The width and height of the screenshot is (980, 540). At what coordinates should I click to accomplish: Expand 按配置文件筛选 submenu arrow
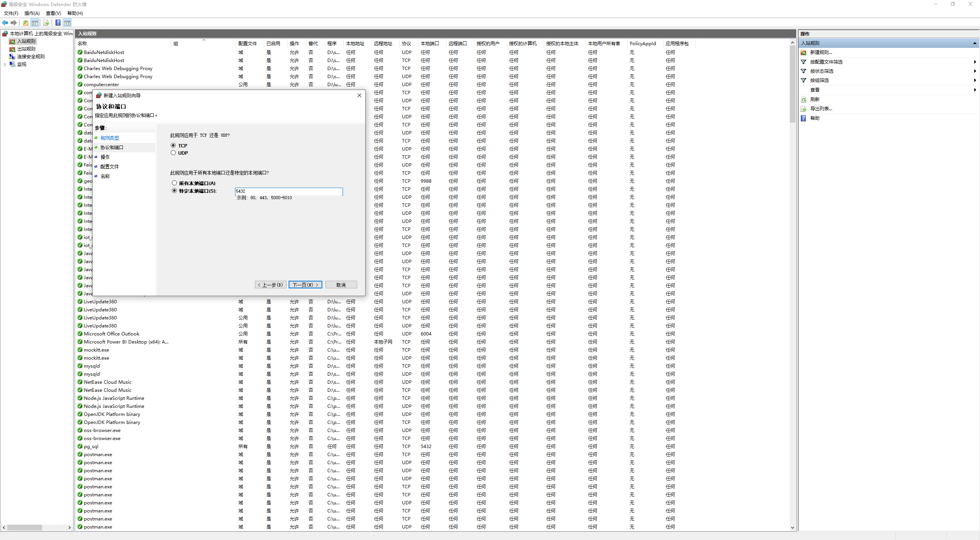click(975, 62)
